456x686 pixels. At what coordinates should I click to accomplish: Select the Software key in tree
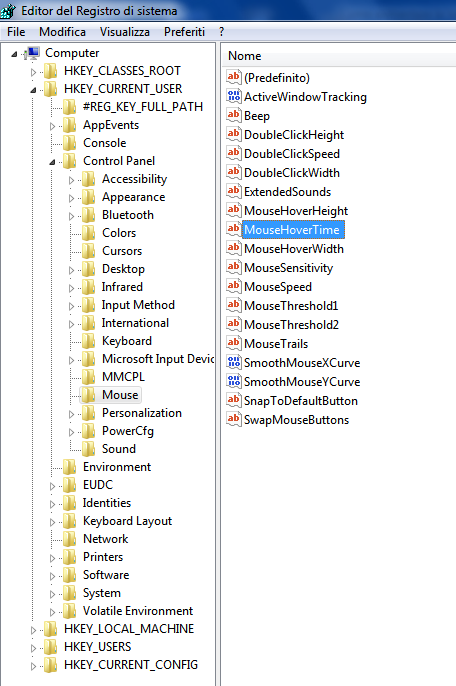coord(106,575)
